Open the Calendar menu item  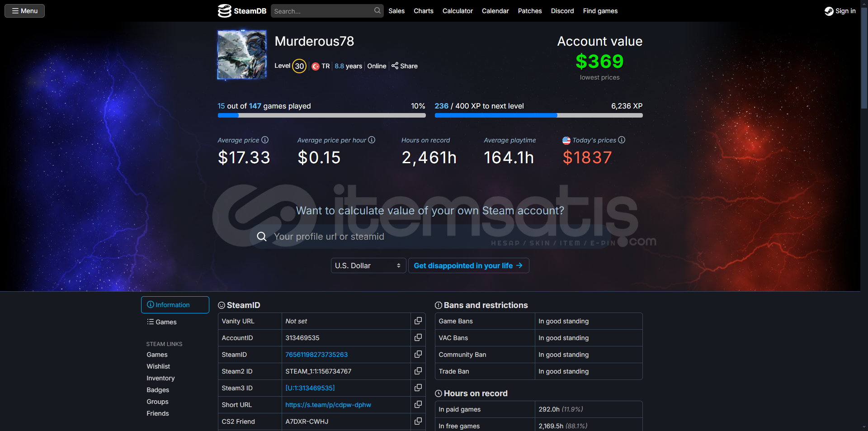pos(495,11)
